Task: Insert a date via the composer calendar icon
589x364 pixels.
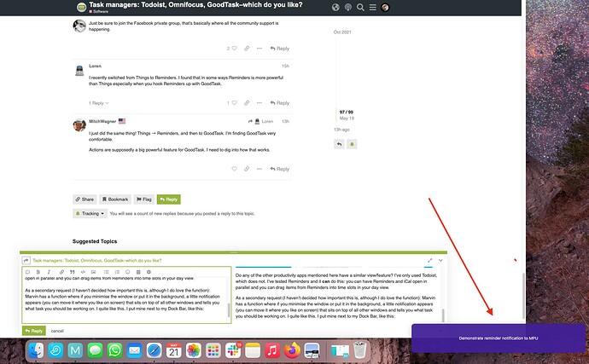Action: pyautogui.click(x=138, y=272)
